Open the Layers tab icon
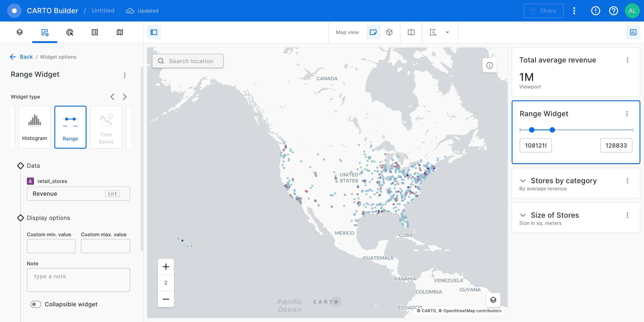Screen dimensions: 644x322 coord(20,32)
